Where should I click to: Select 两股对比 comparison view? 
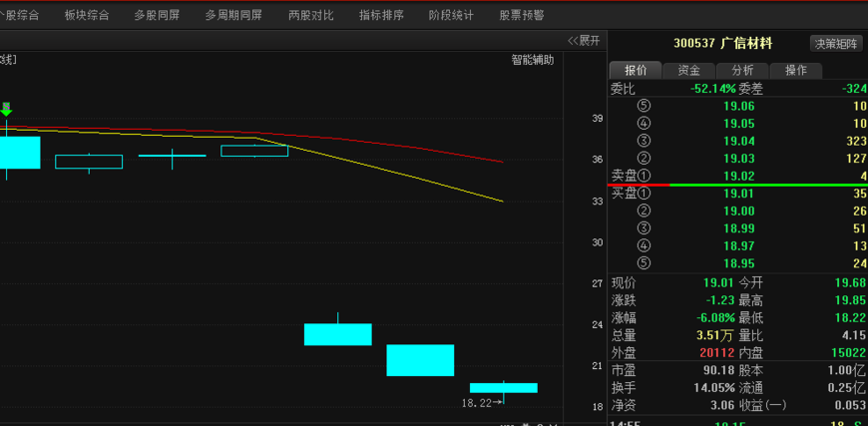[310, 15]
